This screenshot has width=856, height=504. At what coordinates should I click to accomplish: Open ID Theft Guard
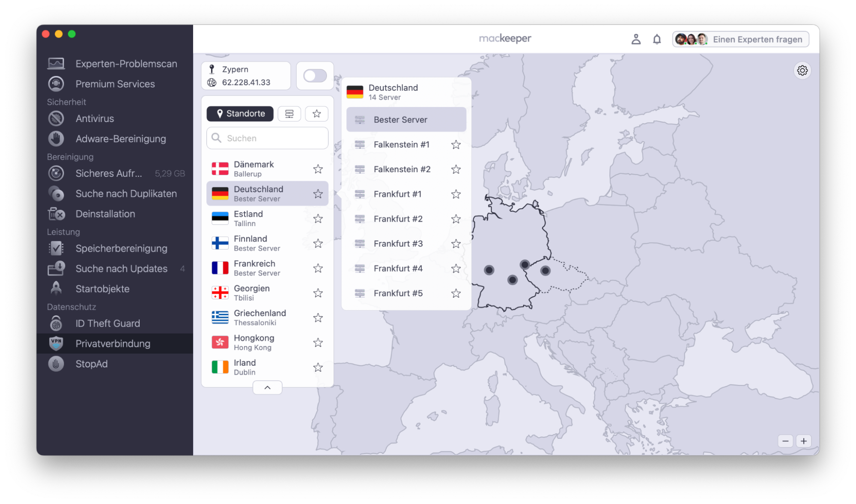pyautogui.click(x=107, y=323)
